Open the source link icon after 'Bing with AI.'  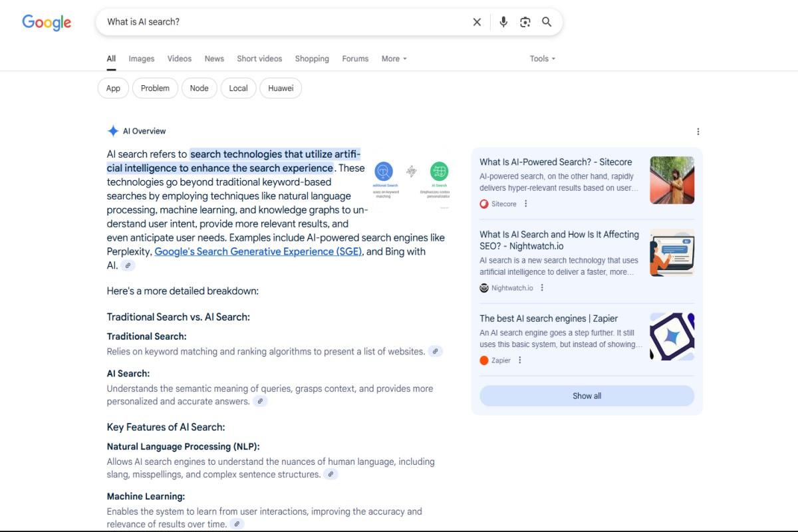[x=128, y=265]
